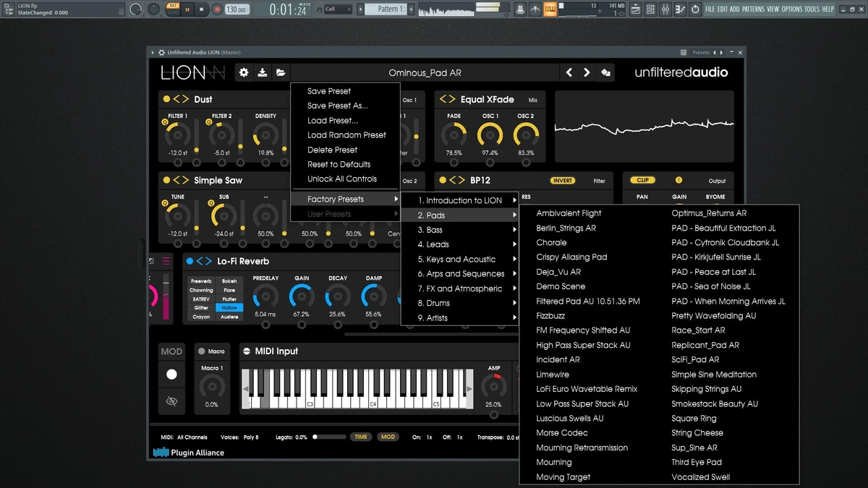868x488 pixels.
Task: Go to previous preset arrow
Action: click(x=569, y=72)
